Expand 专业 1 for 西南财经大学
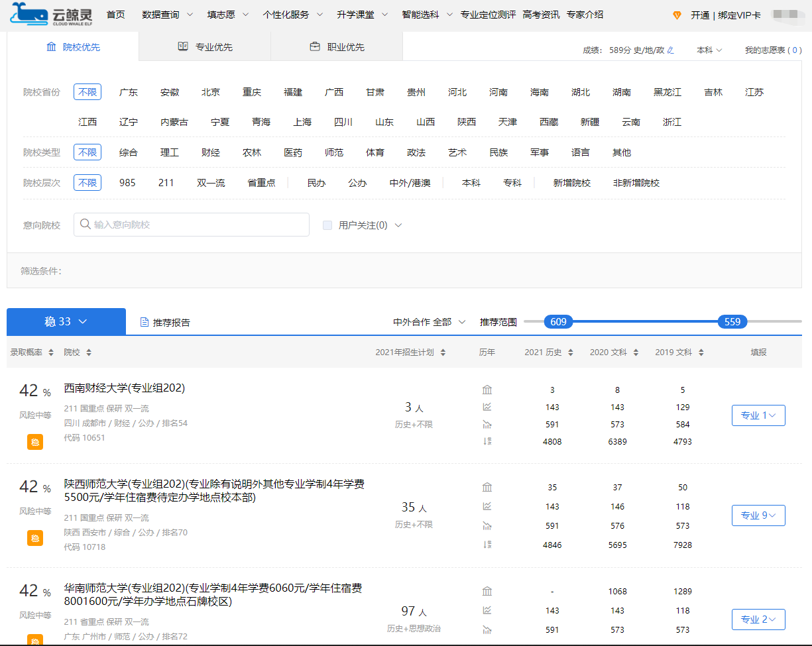This screenshot has width=812, height=646. (x=758, y=415)
